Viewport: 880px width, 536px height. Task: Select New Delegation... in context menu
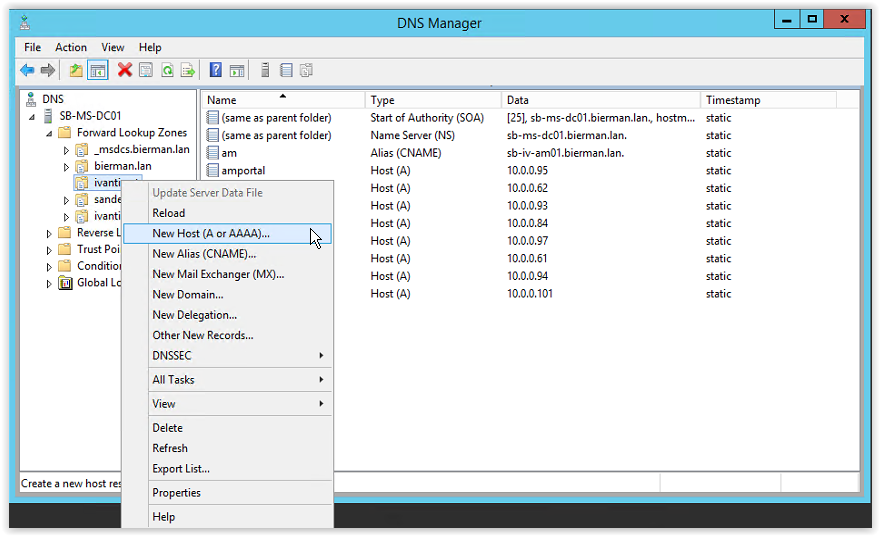point(227,315)
